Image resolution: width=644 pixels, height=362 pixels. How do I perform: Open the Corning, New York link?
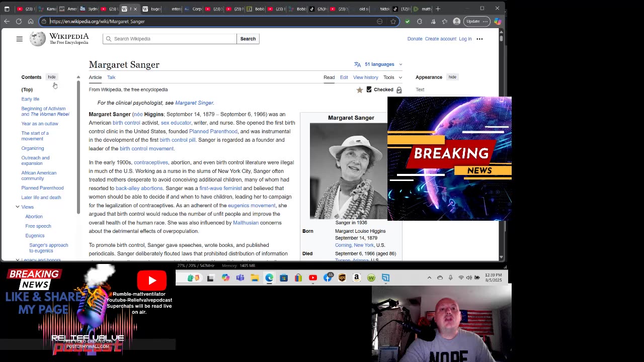click(x=354, y=245)
